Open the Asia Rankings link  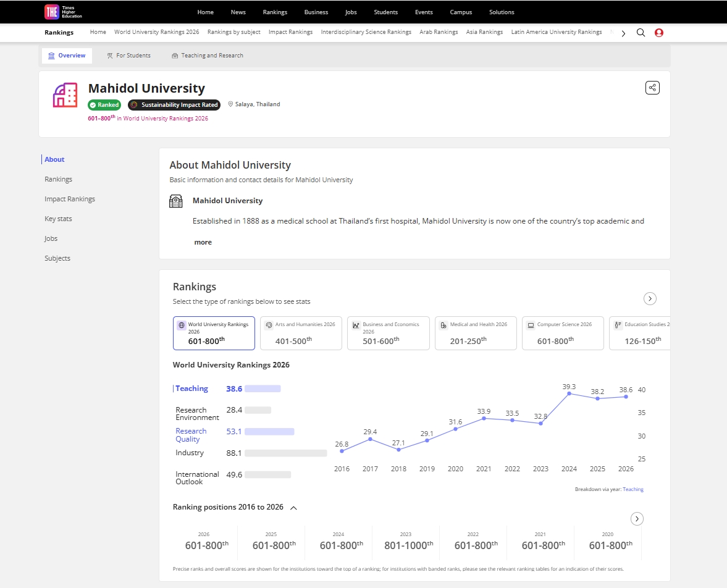pyautogui.click(x=484, y=32)
